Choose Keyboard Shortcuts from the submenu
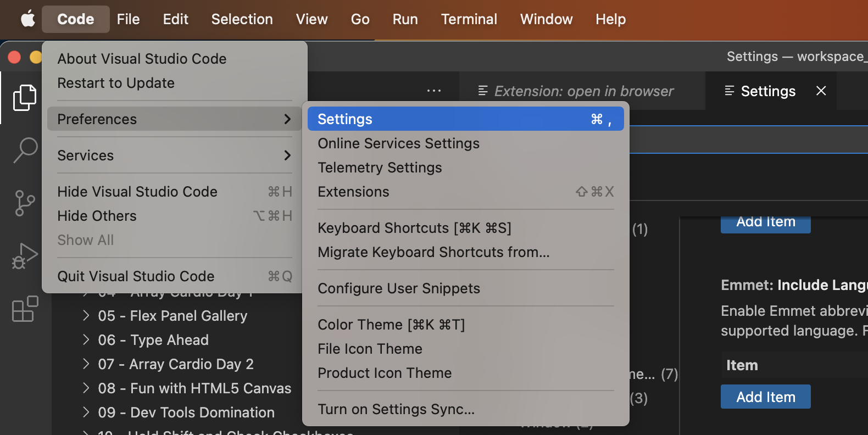 (414, 228)
